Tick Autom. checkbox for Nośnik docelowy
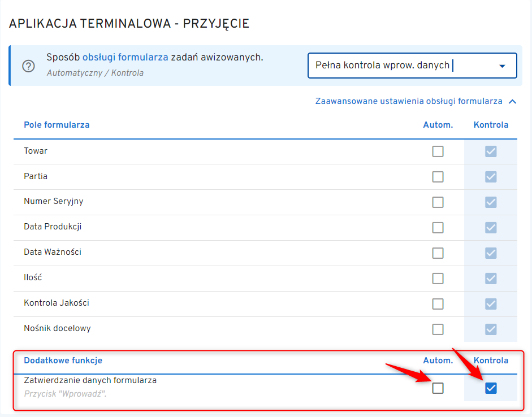 (438, 329)
